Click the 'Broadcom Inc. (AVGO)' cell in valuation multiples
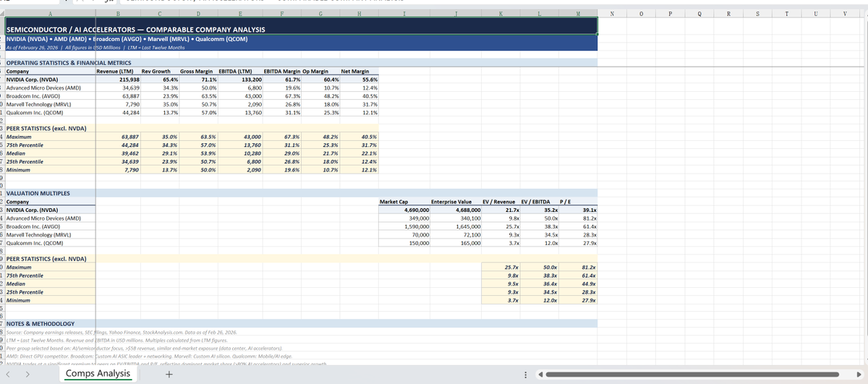Screen dimensions: 868x384 click(49, 226)
